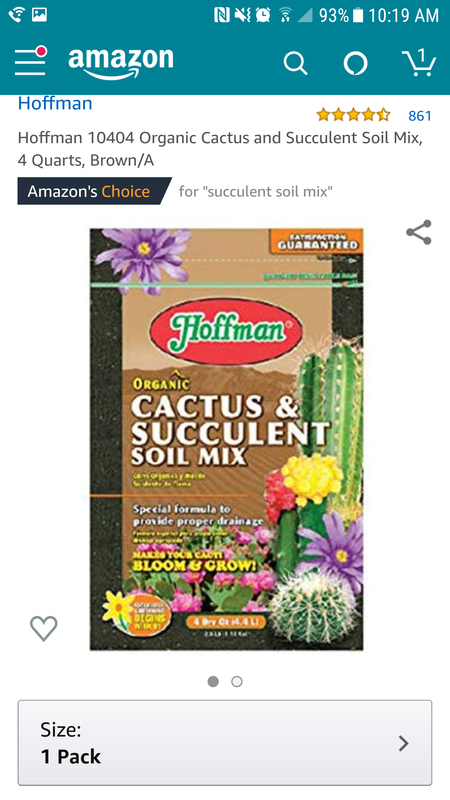
Task: Share this product listing
Action: (419, 232)
